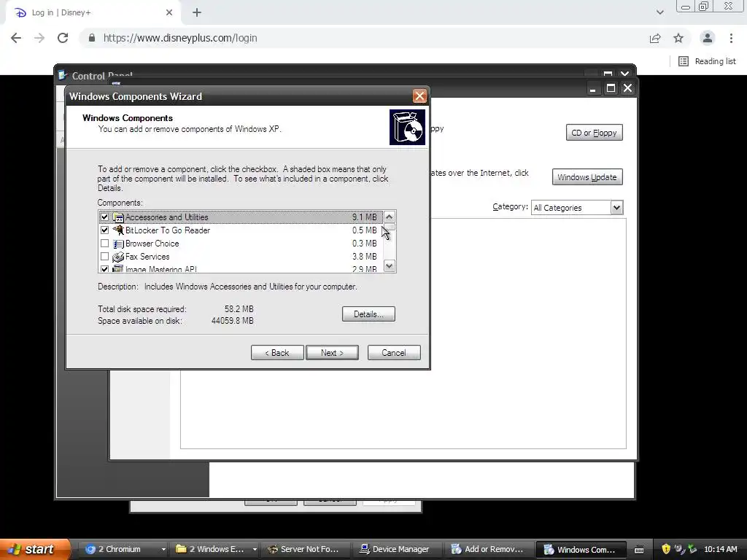747x560 pixels.
Task: Check the Accessories and Utilities checkbox
Action: 104,217
